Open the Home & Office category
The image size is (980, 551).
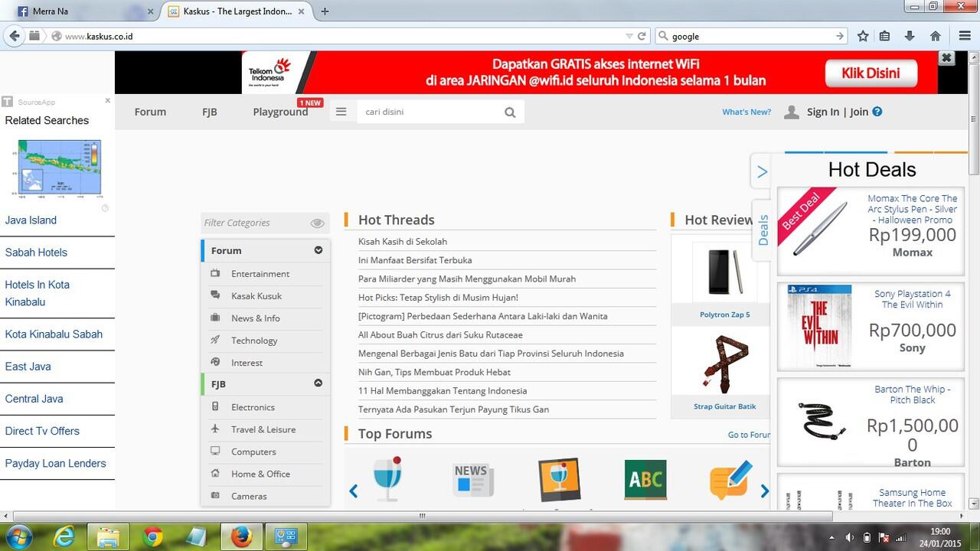pos(260,474)
